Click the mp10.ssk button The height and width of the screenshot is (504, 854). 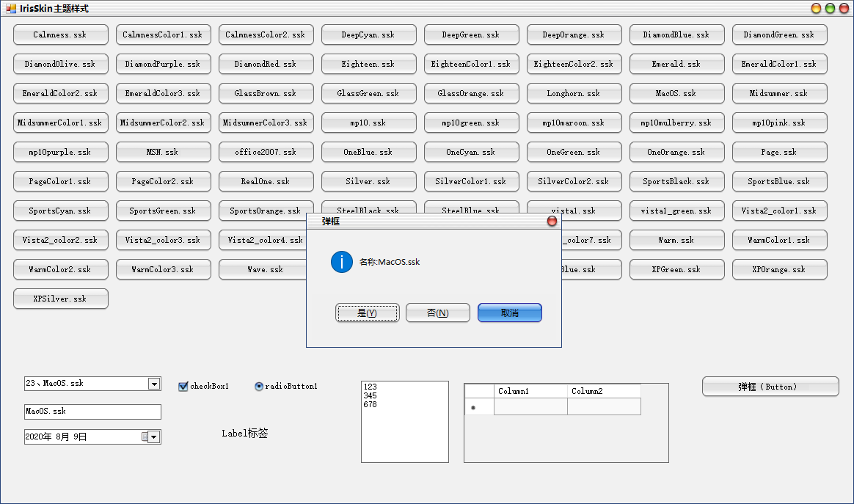pyautogui.click(x=369, y=123)
